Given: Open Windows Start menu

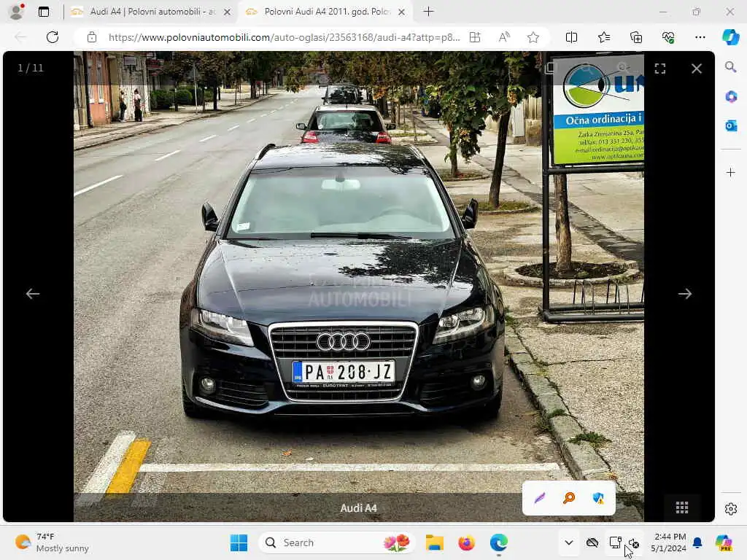Looking at the screenshot, I should 239,542.
